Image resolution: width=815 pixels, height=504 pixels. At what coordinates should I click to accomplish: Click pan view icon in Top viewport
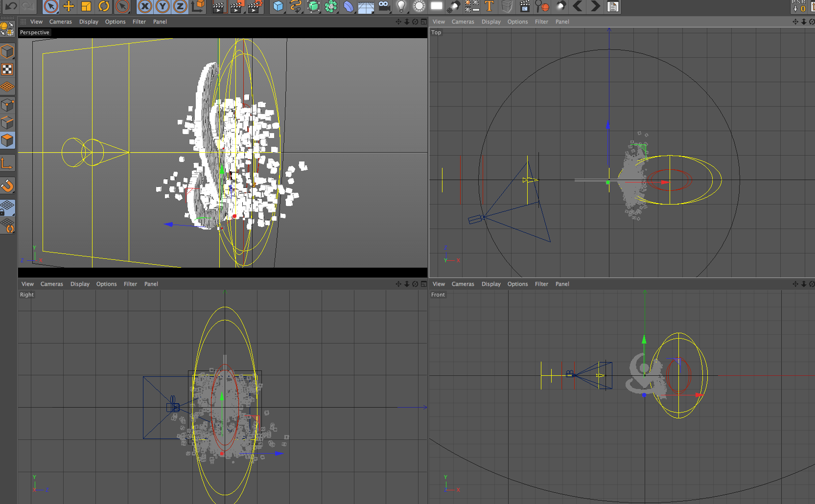pos(795,22)
